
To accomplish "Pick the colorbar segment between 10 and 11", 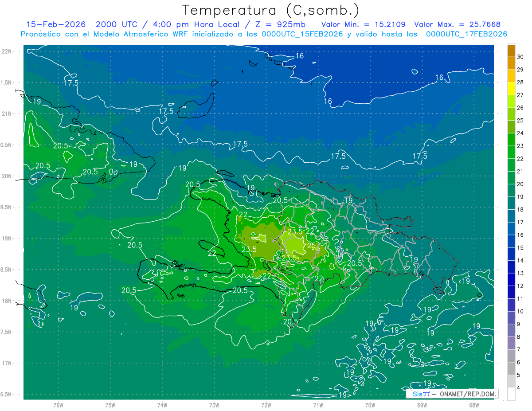I will coord(511,305).
